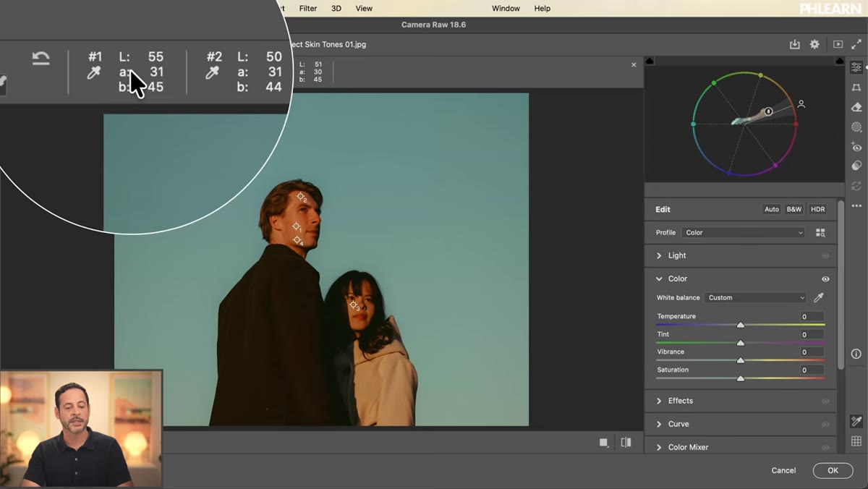Toggle full screen mode arrows icon
Viewport: 868px width, 489px height.
[x=856, y=44]
